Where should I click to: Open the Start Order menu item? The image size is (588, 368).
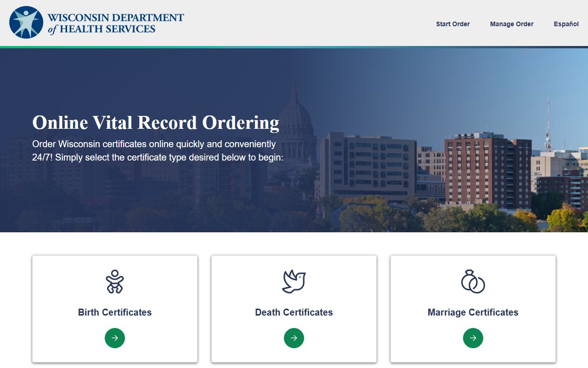tap(452, 24)
